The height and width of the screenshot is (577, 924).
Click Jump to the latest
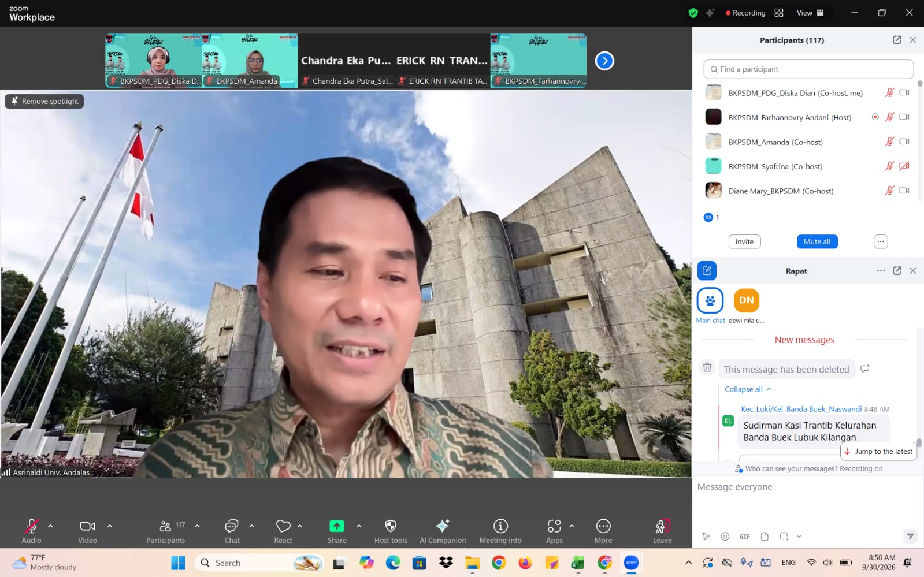click(x=878, y=452)
